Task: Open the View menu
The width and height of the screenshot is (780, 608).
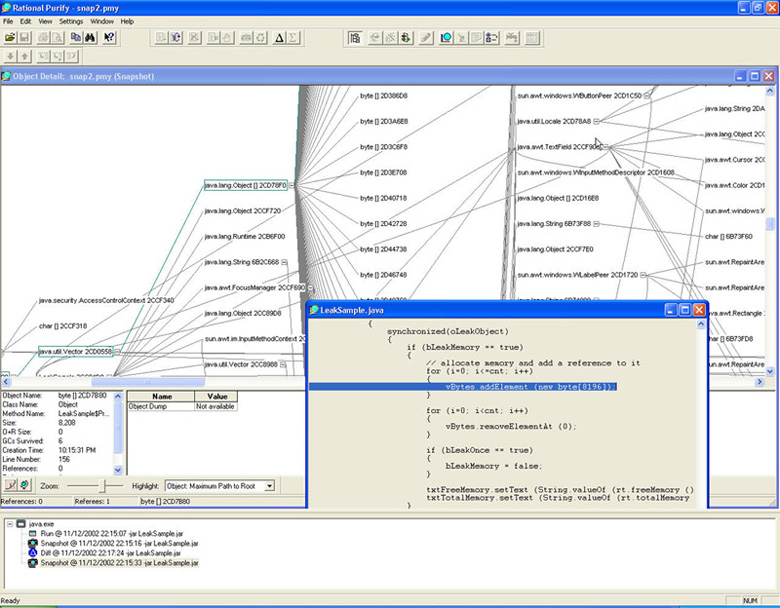Action: (x=45, y=21)
